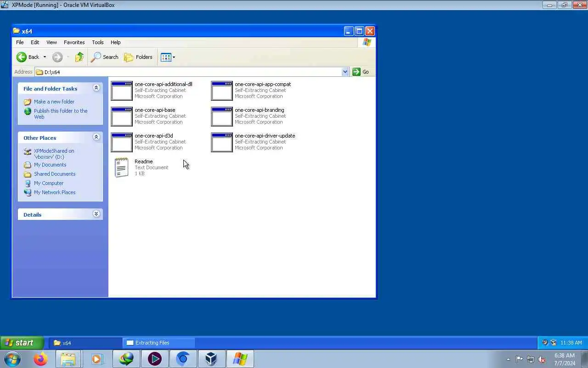
Task: Click the Action Center flag tray icon
Action: [519, 359]
